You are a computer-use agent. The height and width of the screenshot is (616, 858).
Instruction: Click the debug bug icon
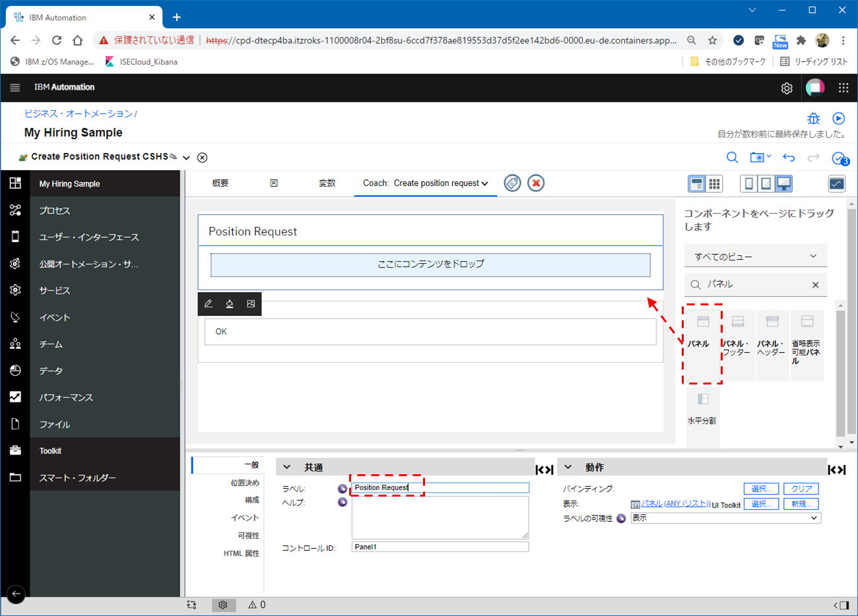814,119
